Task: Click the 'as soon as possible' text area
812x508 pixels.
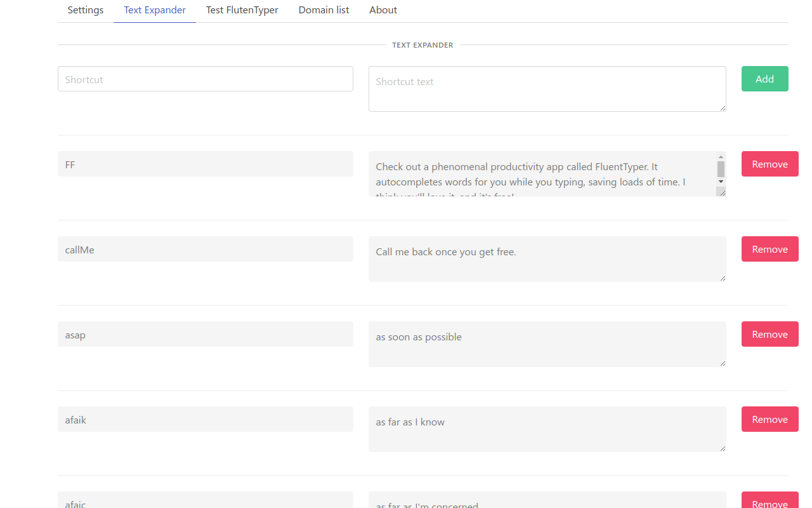Action: click(547, 344)
